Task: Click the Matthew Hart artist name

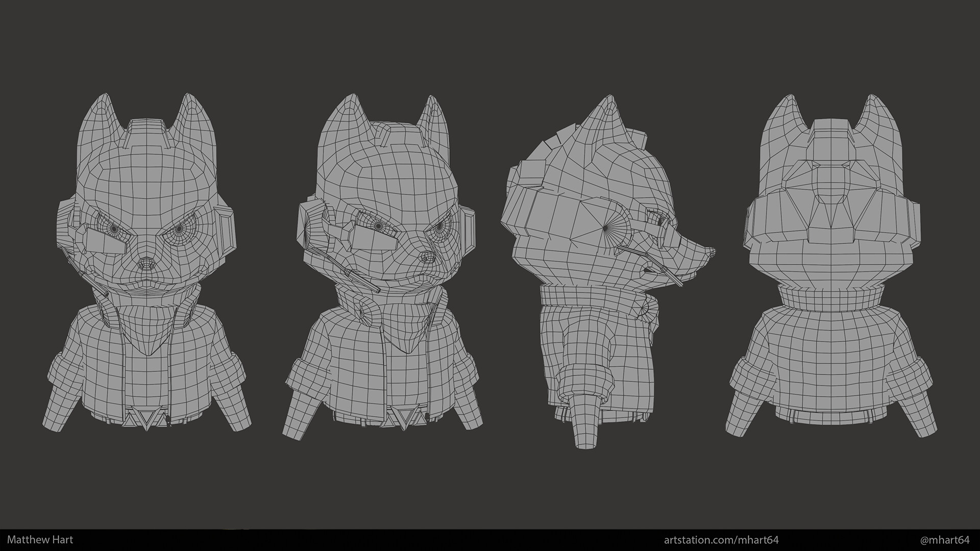Action: pos(38,538)
